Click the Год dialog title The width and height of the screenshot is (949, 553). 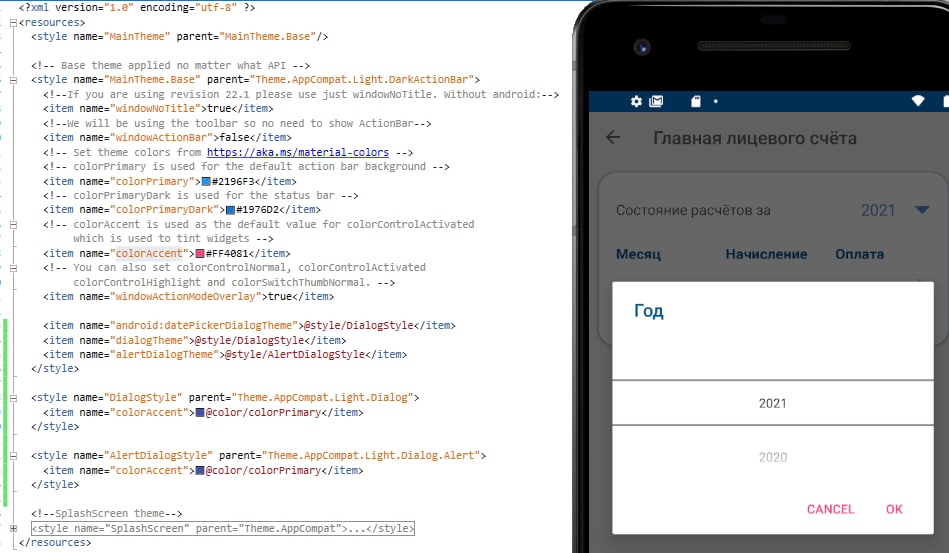point(649,311)
